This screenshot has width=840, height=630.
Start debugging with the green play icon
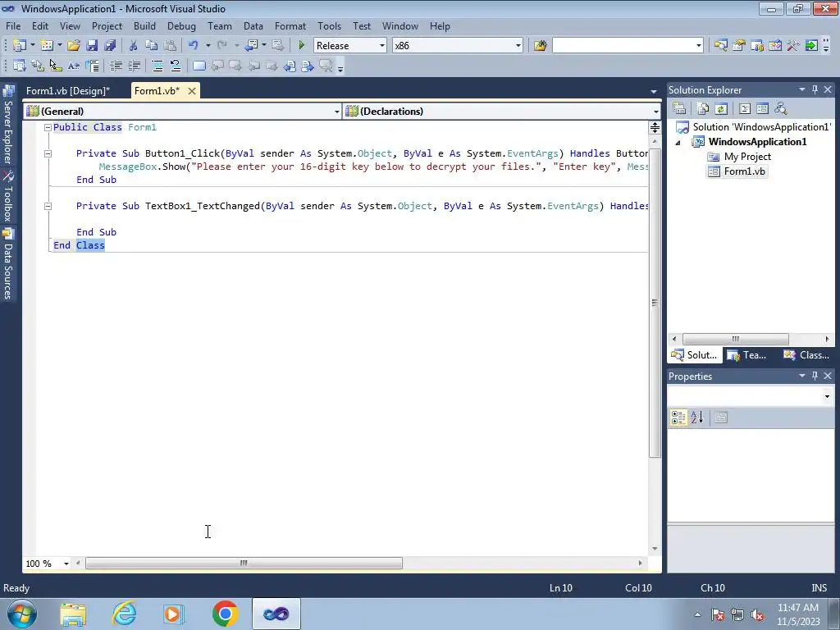tap(302, 46)
